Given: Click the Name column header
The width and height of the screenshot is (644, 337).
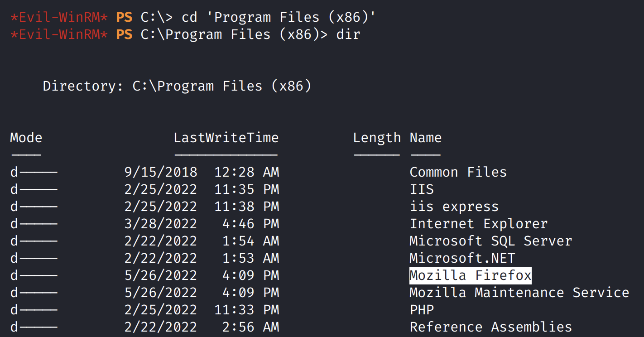Looking at the screenshot, I should coord(425,138).
